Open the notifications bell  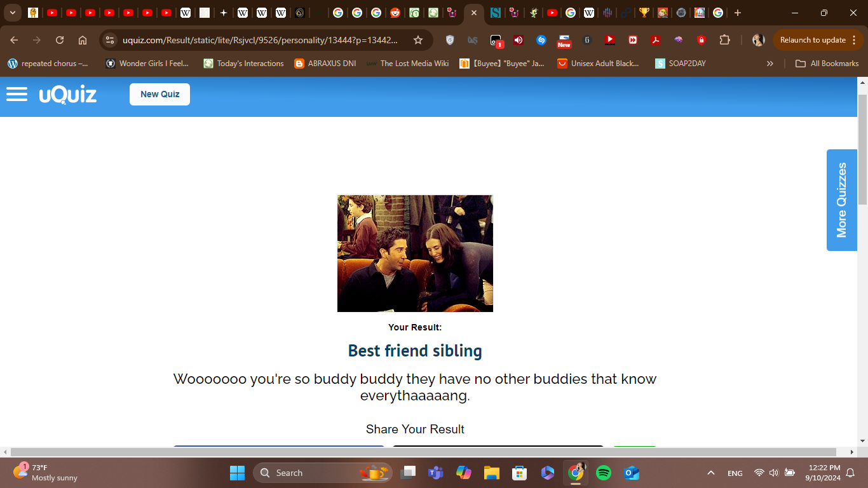[851, 473]
